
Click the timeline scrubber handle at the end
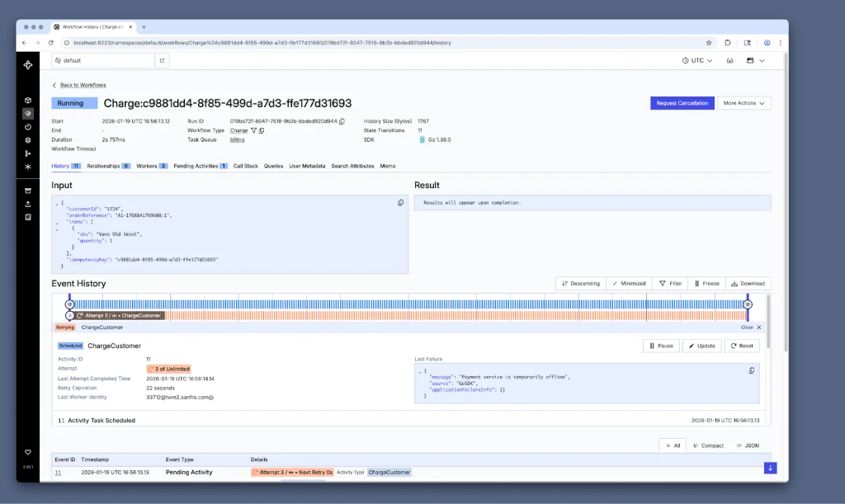click(x=748, y=304)
